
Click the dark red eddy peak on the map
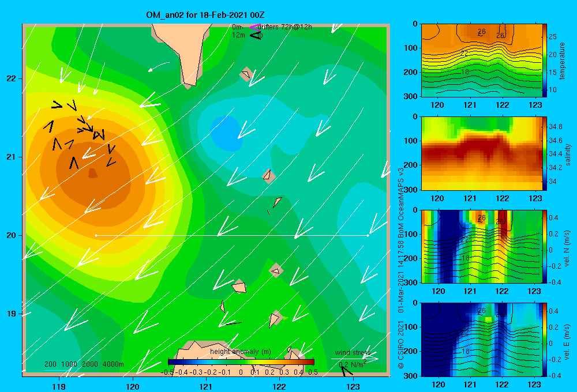93,173
